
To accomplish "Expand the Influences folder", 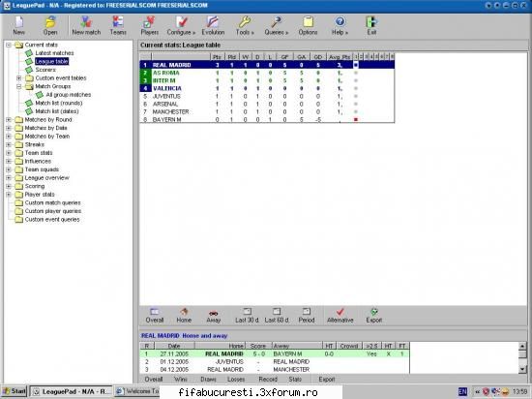I will (9, 162).
